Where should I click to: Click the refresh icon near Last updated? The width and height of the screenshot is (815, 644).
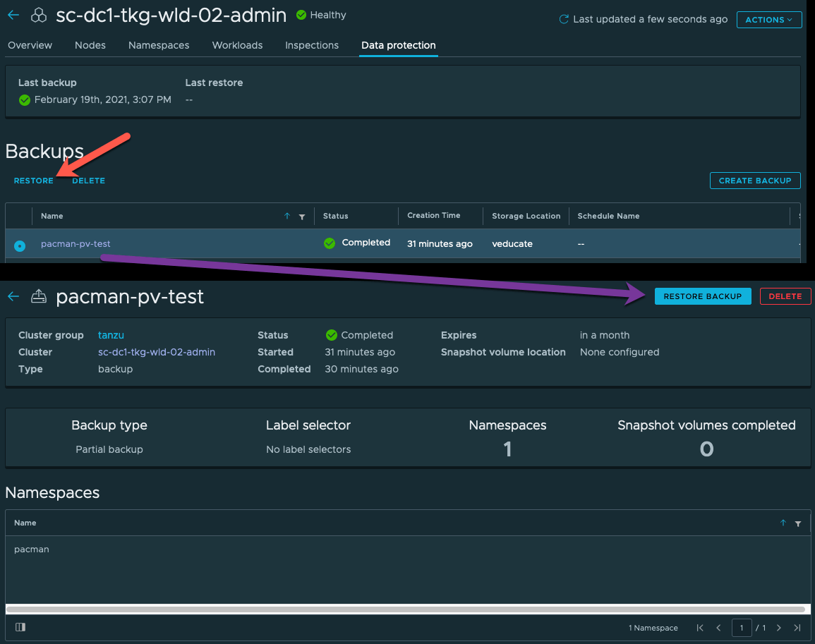click(x=563, y=19)
